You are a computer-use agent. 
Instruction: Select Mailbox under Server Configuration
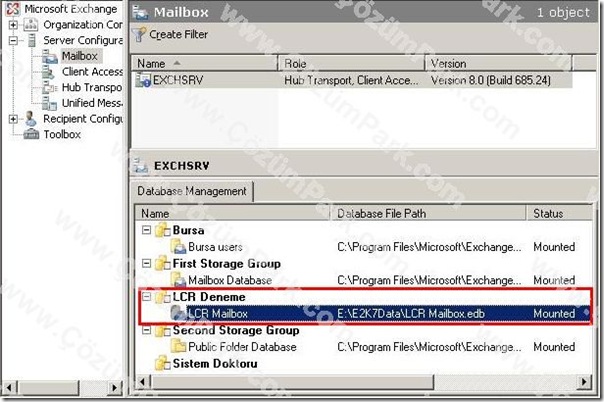tap(79, 56)
